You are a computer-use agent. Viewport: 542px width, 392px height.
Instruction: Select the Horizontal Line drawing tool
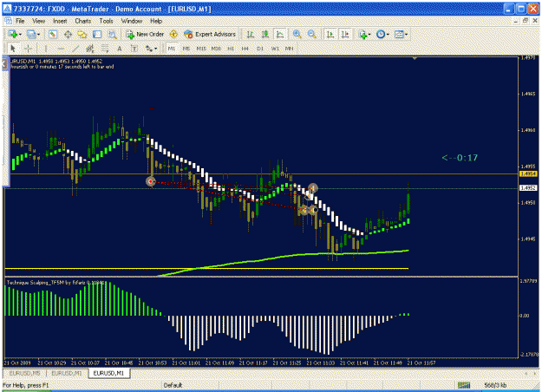tap(61, 49)
